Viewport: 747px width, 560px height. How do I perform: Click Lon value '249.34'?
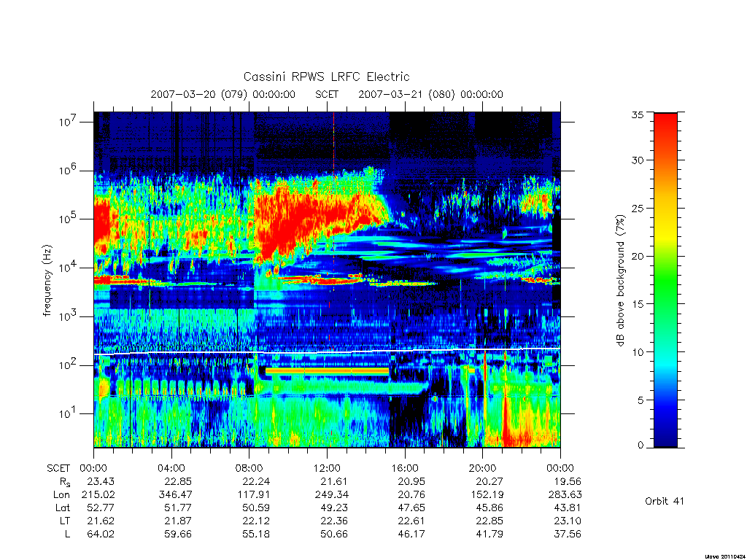(332, 495)
